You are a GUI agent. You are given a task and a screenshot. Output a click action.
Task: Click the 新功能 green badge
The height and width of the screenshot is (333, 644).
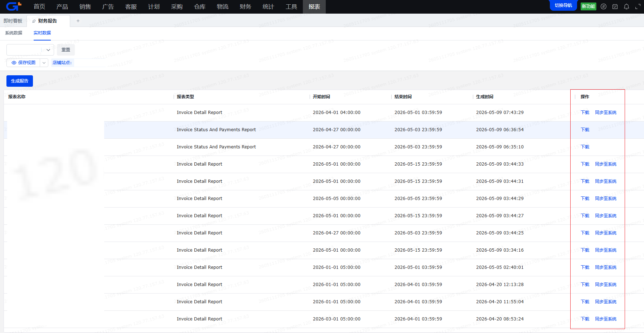pos(589,6)
